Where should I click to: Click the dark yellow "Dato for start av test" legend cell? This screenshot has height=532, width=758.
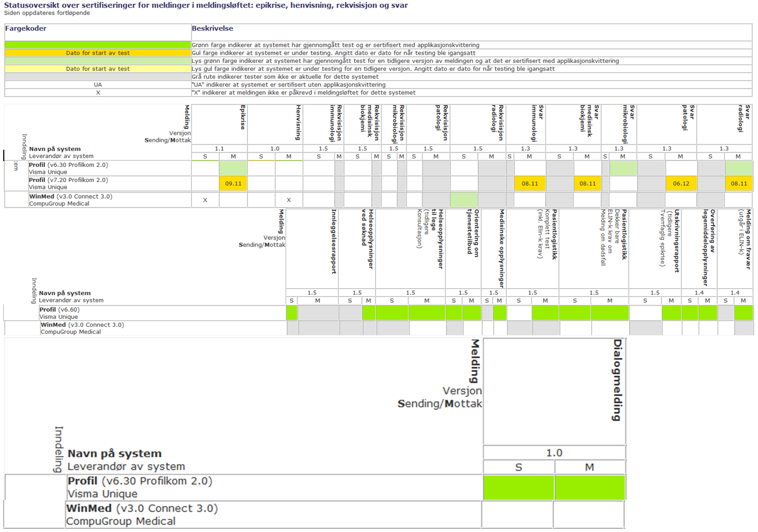point(98,53)
